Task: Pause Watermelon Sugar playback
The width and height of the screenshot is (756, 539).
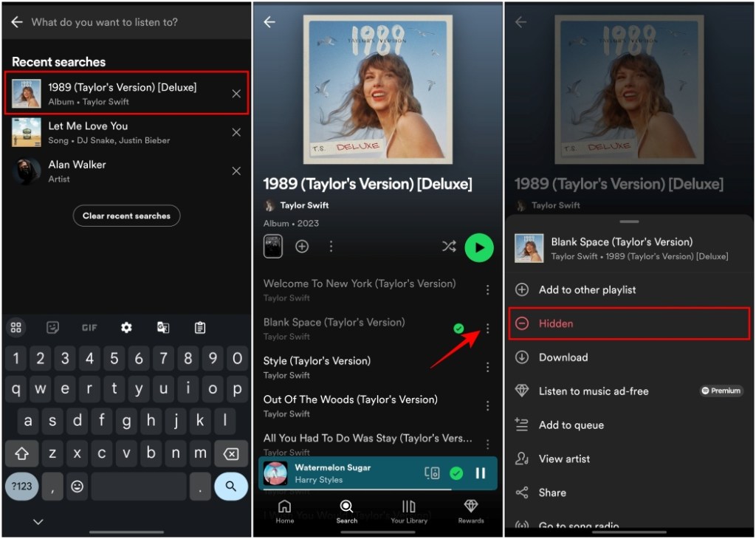Action: coord(480,473)
